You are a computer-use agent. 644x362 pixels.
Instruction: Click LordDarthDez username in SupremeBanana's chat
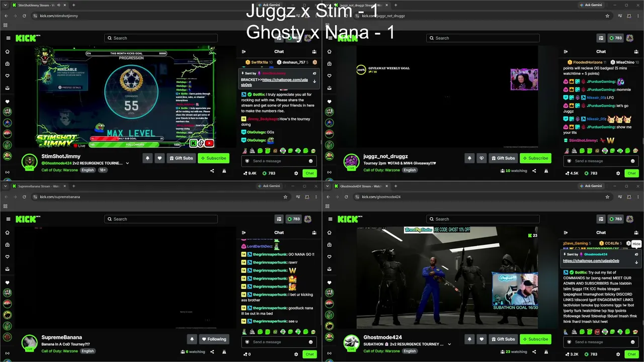(260, 246)
